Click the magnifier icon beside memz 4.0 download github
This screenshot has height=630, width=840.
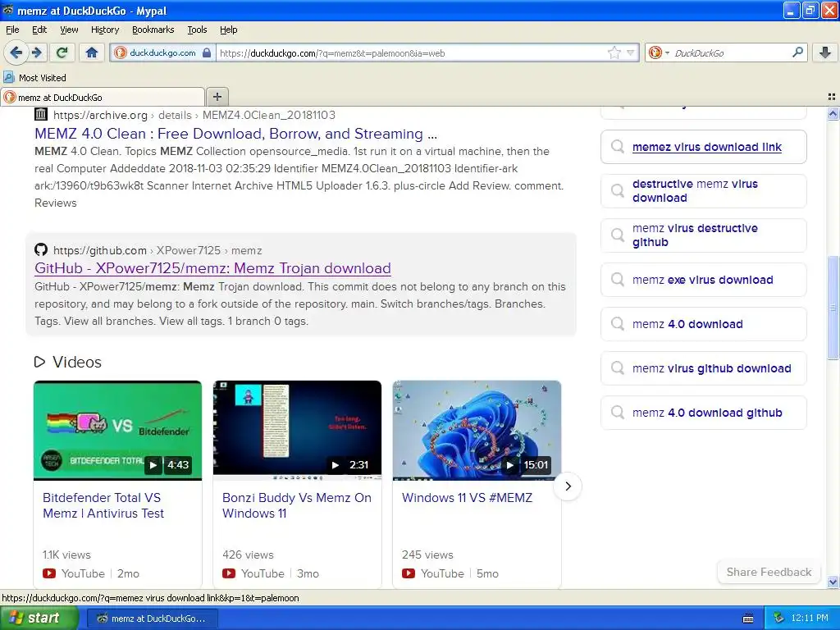[618, 413]
